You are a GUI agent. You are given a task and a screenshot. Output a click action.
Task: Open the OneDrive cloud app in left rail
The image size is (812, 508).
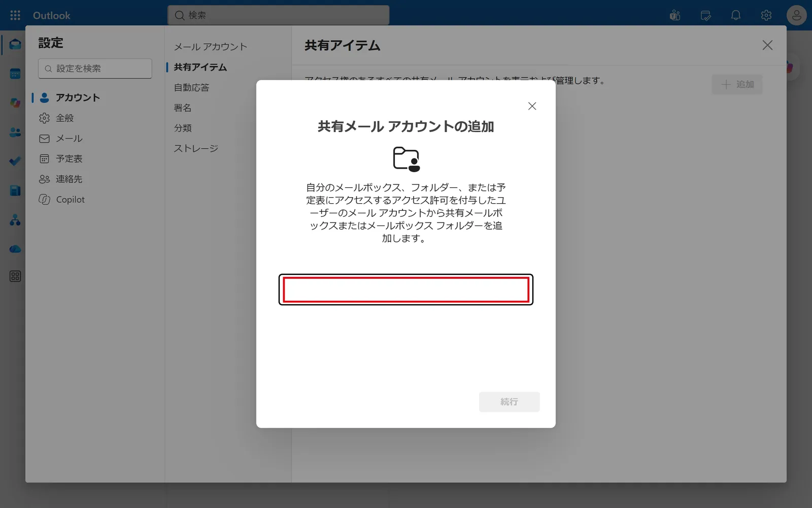click(15, 249)
